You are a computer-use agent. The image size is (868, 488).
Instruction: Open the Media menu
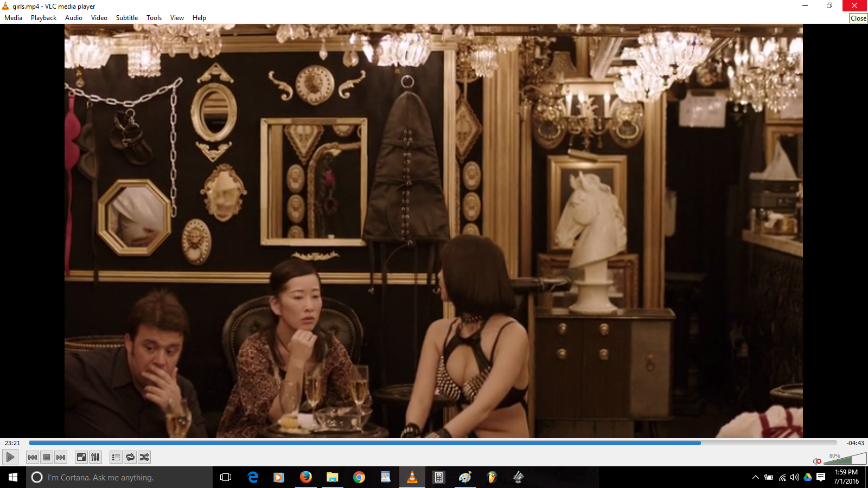point(13,18)
